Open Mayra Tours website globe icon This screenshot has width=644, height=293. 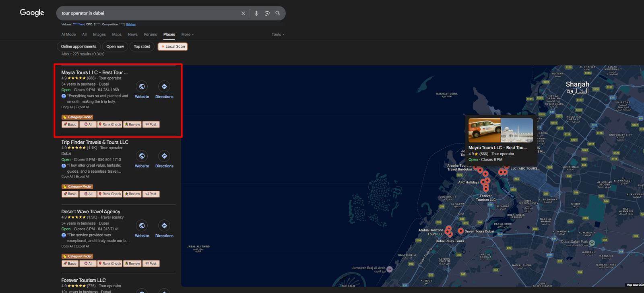[142, 87]
